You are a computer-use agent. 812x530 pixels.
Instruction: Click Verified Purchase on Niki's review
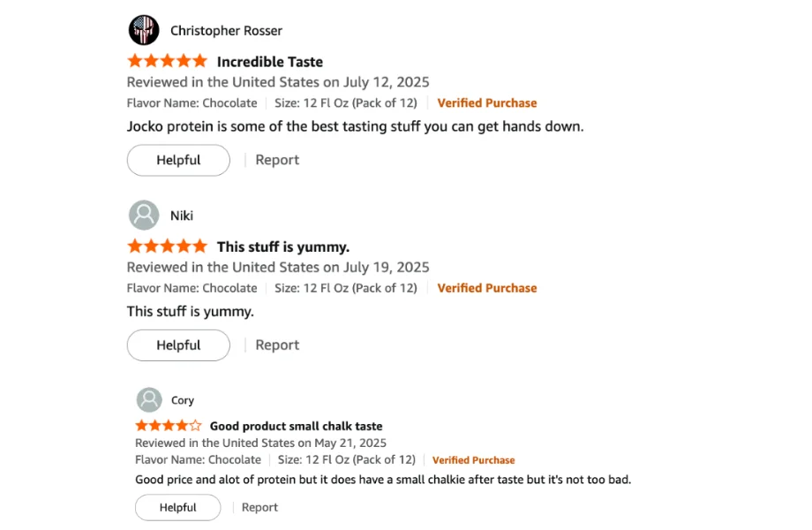click(x=486, y=287)
